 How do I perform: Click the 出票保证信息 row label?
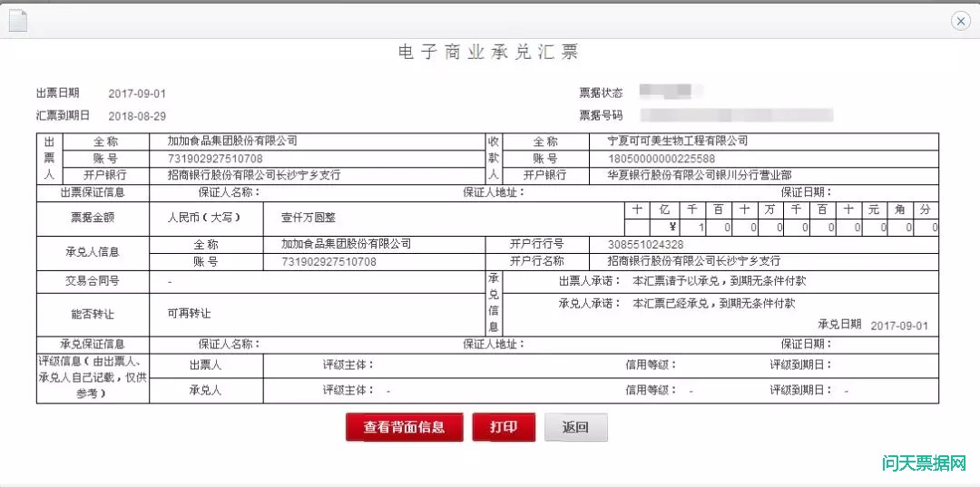coord(93,192)
